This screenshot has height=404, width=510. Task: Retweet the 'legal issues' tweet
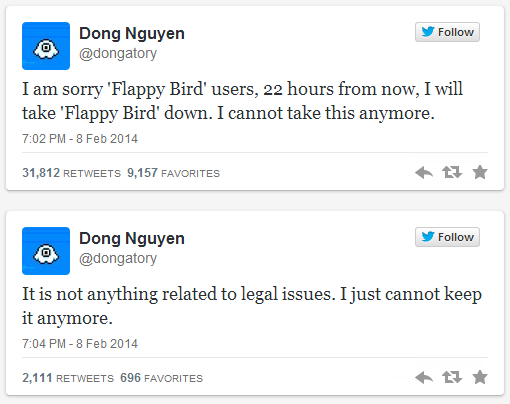coord(452,377)
